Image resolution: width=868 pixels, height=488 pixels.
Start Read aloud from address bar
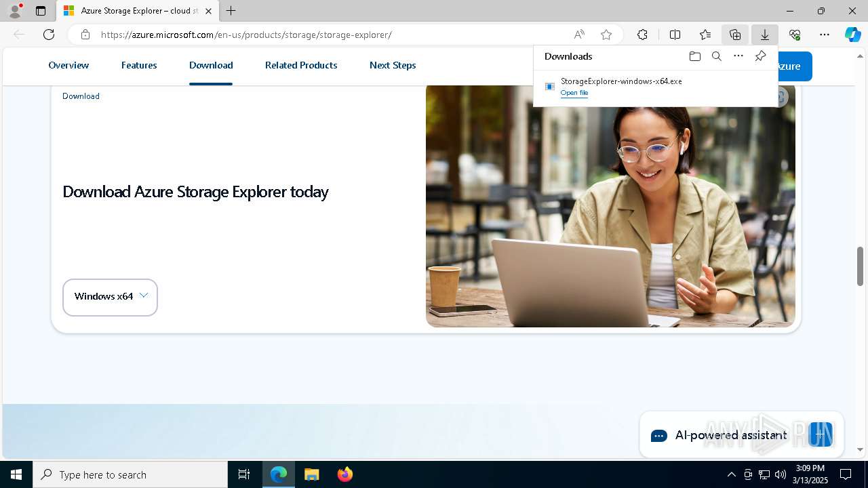tap(579, 35)
